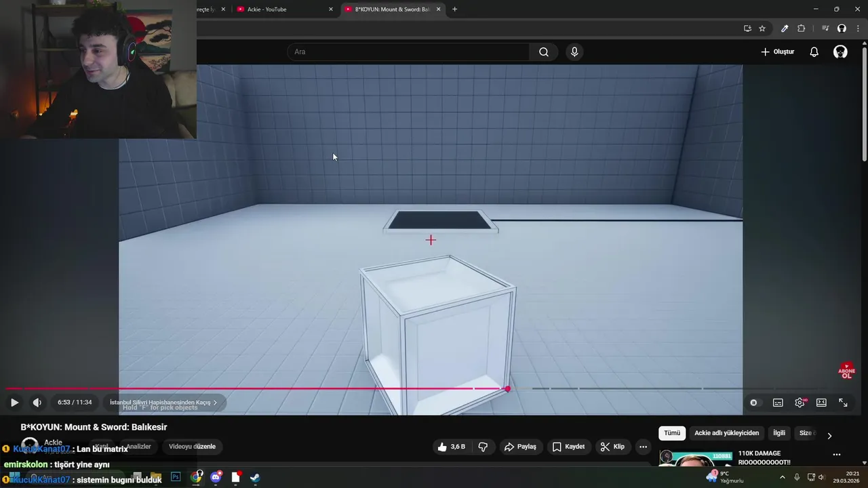The image size is (868, 488).
Task: Open the Analizler analytics button
Action: 138,447
